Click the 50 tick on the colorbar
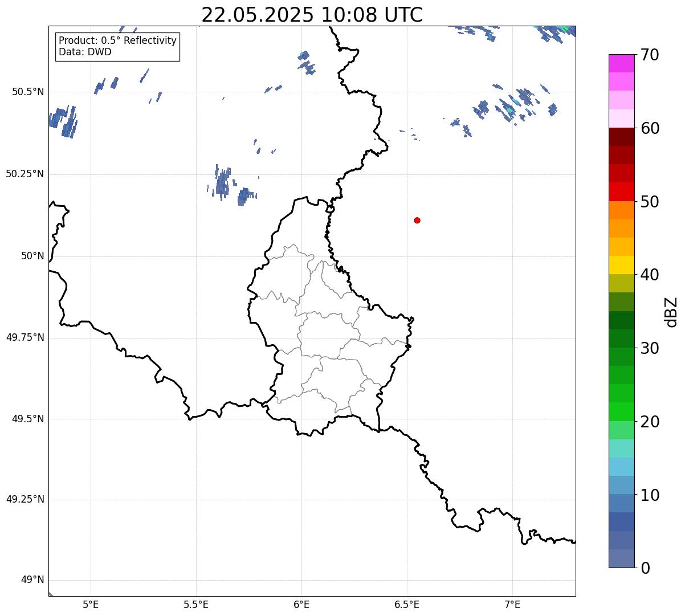Image resolution: width=685 pixels, height=616 pixels. (x=650, y=202)
